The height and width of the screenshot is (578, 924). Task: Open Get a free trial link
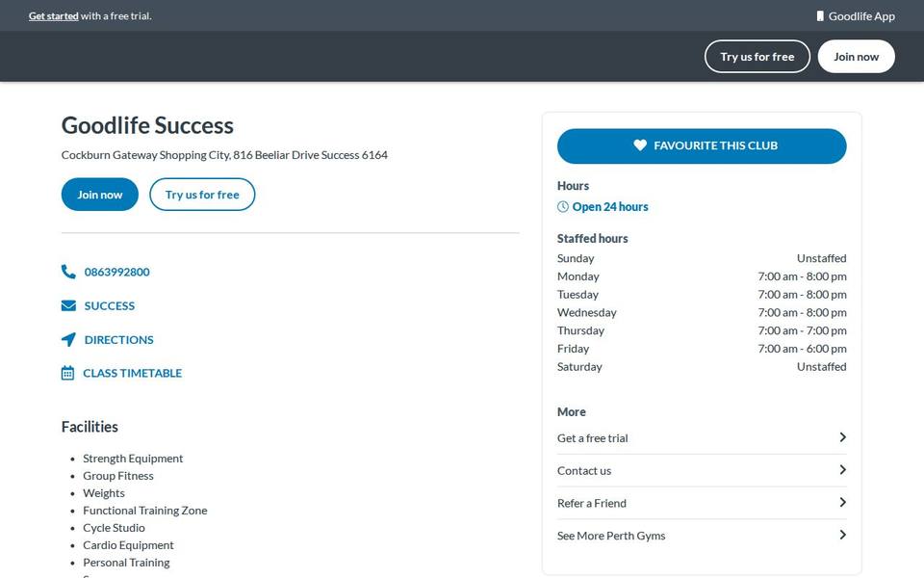pyautogui.click(x=702, y=437)
